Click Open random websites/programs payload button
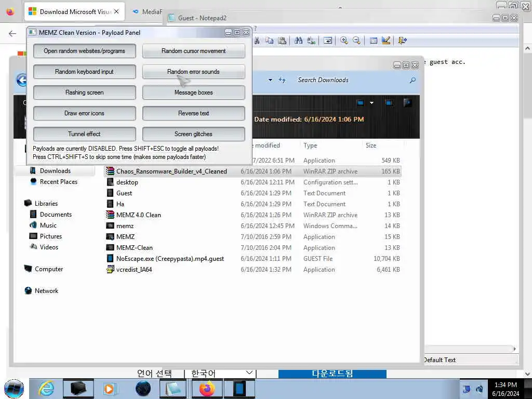 85,51
